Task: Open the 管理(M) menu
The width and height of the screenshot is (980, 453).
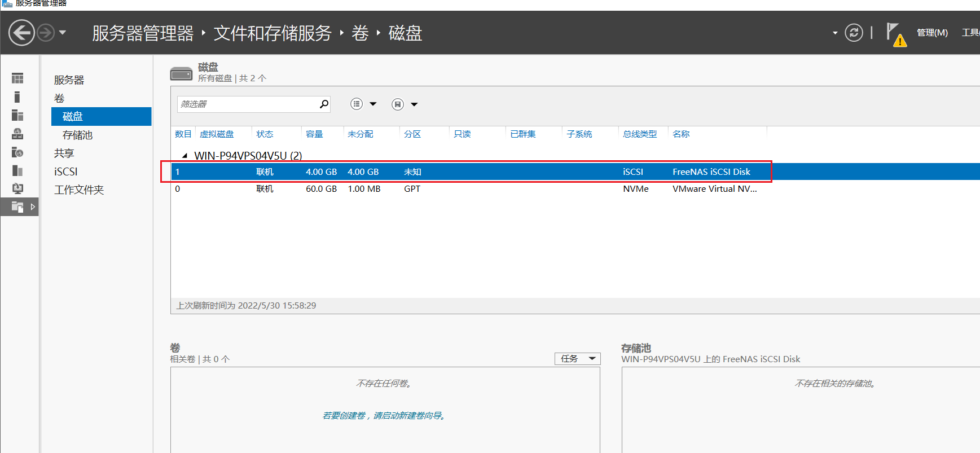Action: tap(932, 33)
